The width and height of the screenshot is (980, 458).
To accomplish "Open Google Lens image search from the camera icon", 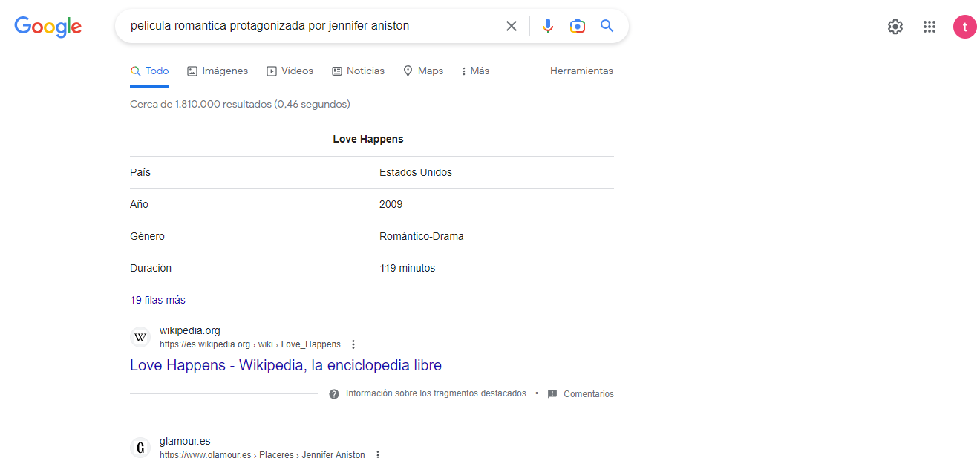I will [x=578, y=25].
